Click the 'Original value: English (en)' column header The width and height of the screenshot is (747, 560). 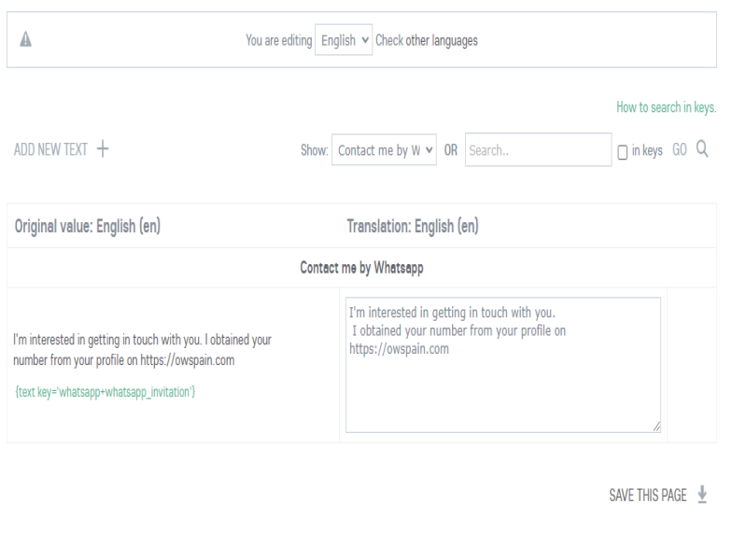87,226
